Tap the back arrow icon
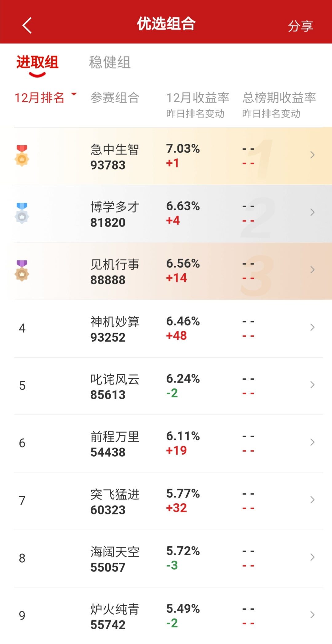The image size is (332, 644). 27,25
